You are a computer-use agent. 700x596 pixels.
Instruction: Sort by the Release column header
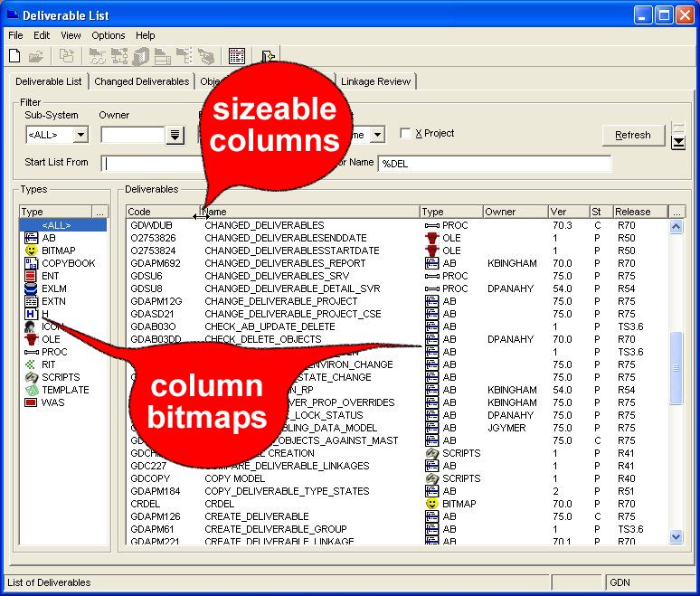[639, 212]
